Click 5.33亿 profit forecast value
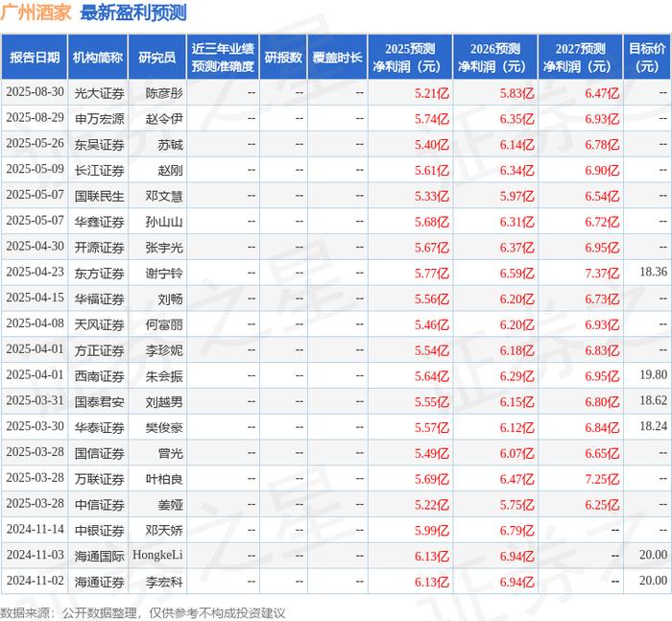Image resolution: width=672 pixels, height=621 pixels. tap(432, 196)
